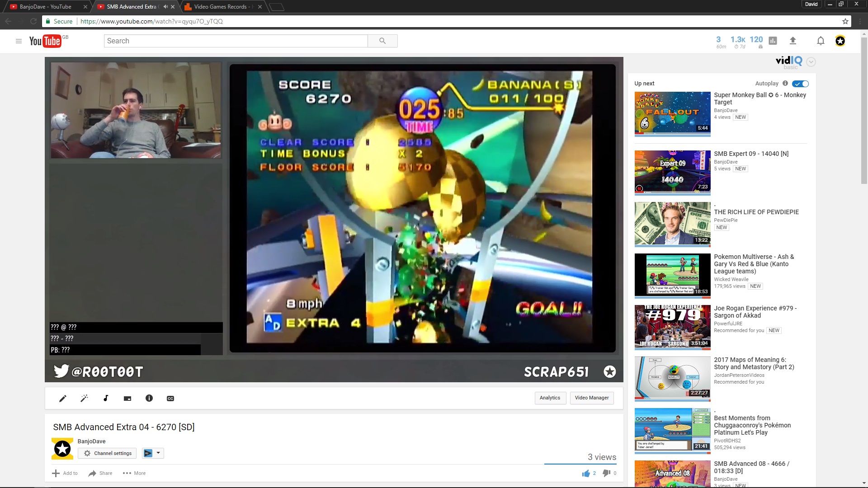Switch to the Video Games Records tab

220,7
